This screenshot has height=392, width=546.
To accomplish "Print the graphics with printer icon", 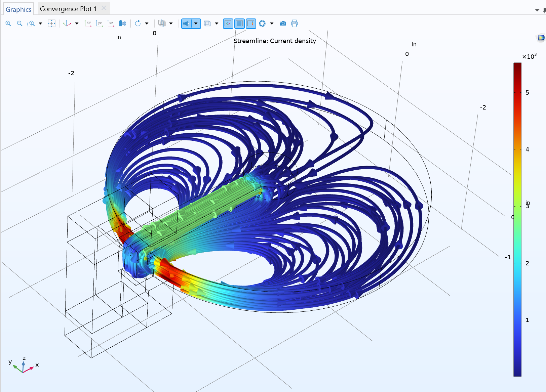I will coord(295,24).
